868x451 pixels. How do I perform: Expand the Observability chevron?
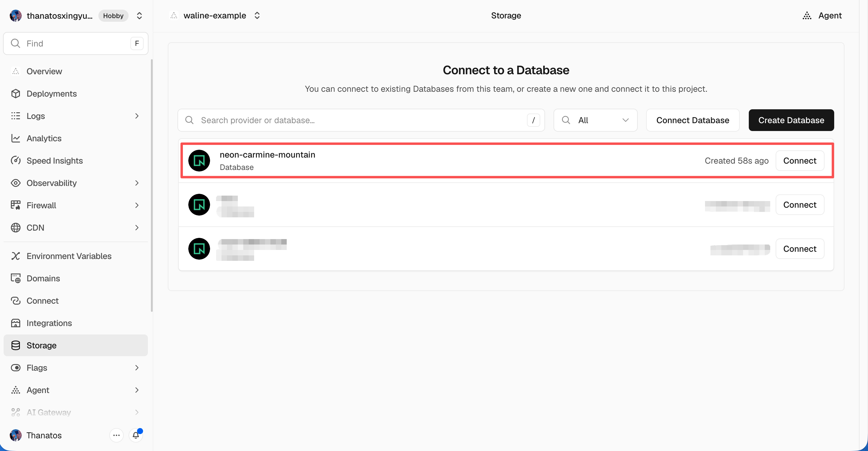click(x=137, y=183)
